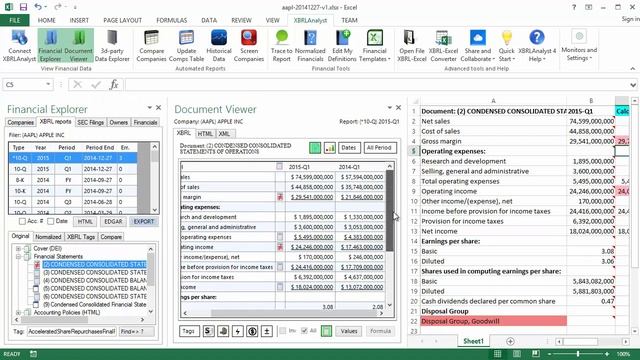640x360 pixels.
Task: Save the workbook from quick access toolbar
Action: (x=23, y=7)
